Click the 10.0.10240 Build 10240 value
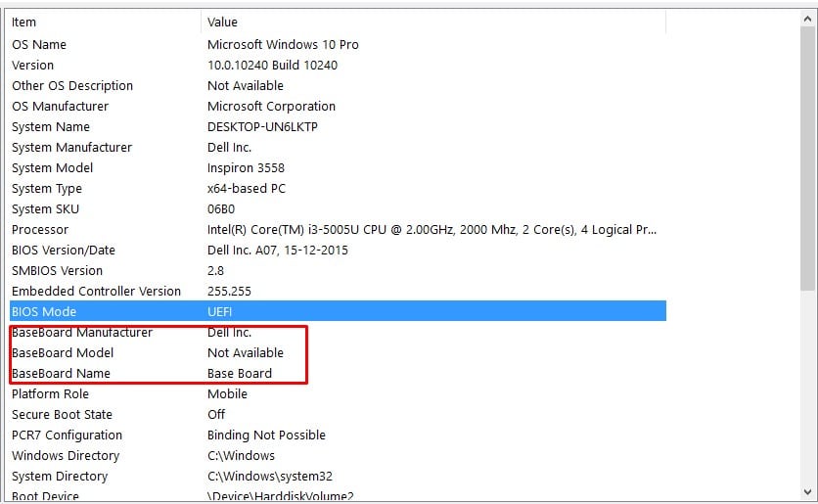This screenshot has height=504, width=818. click(272, 66)
